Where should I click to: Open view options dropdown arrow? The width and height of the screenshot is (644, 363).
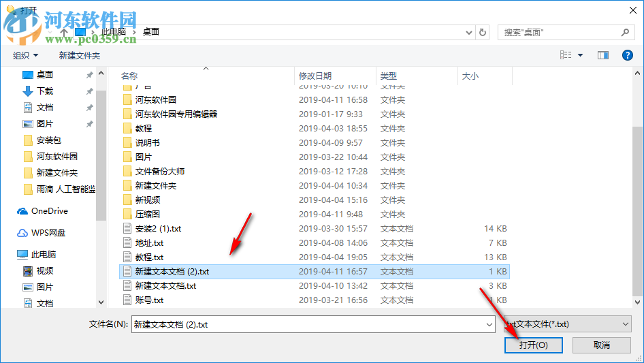click(580, 55)
